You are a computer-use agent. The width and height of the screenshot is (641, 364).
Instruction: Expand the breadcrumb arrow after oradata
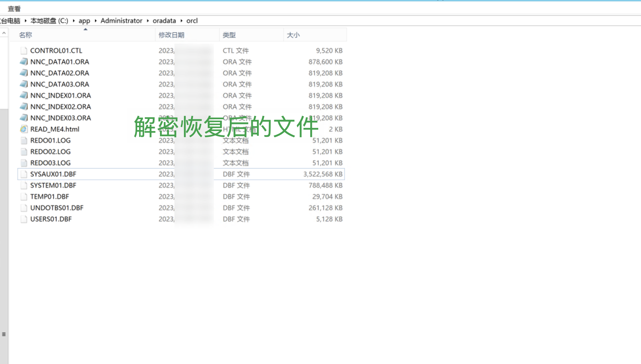[x=181, y=21]
